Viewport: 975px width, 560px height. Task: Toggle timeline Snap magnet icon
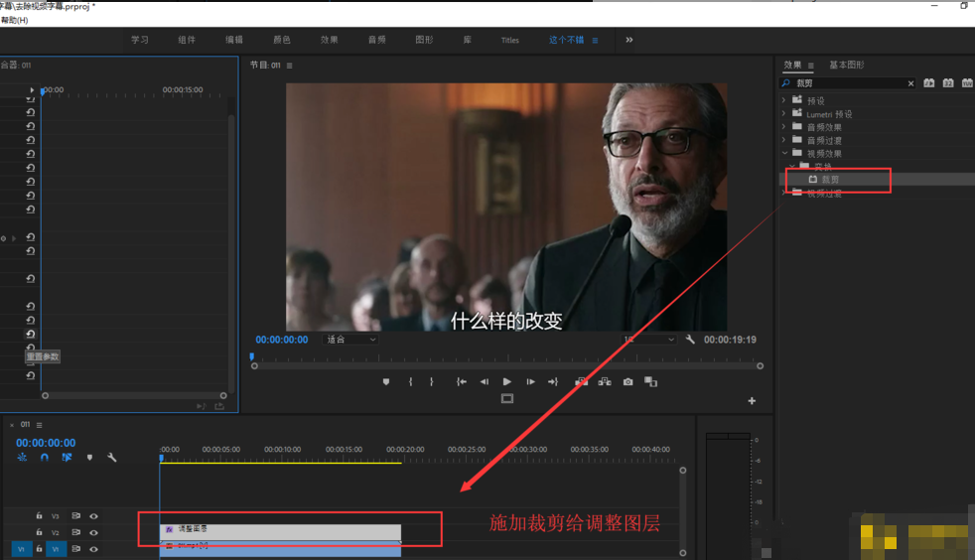[45, 457]
